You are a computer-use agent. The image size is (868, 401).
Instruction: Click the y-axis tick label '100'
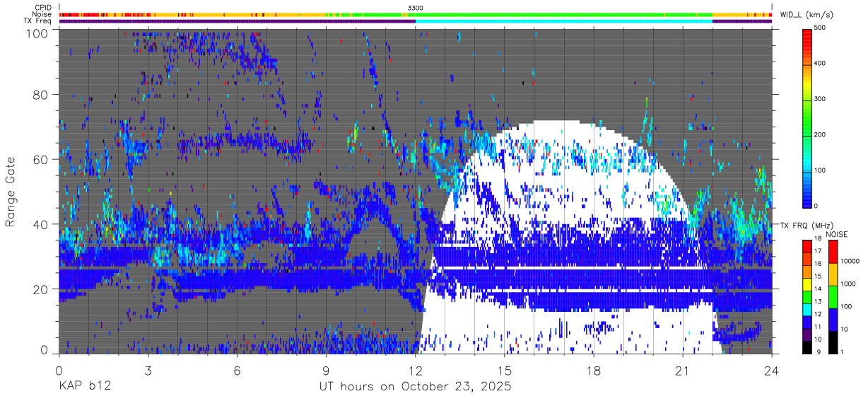(x=38, y=33)
